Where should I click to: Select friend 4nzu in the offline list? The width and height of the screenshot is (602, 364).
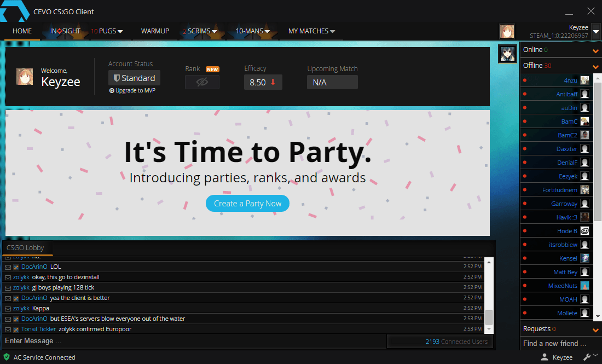557,80
